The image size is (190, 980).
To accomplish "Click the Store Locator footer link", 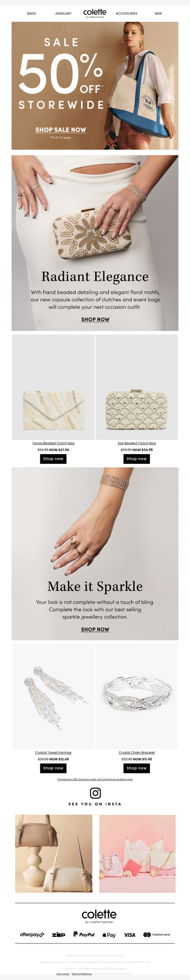I will (63, 974).
